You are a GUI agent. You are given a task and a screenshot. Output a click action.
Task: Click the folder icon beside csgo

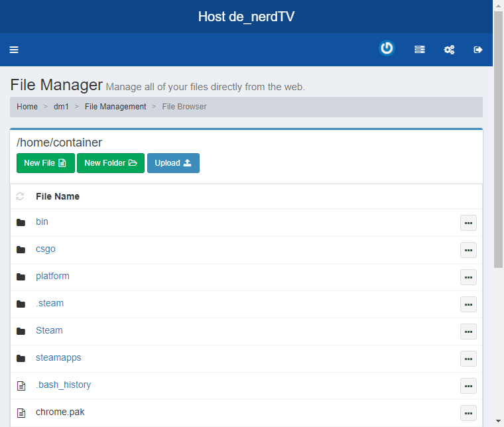(x=21, y=249)
